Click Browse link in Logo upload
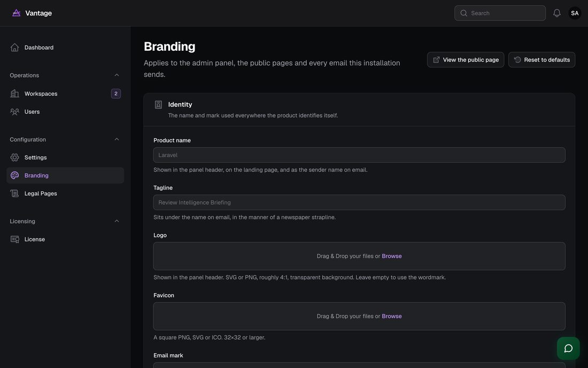This screenshot has width=588, height=368. point(391,256)
